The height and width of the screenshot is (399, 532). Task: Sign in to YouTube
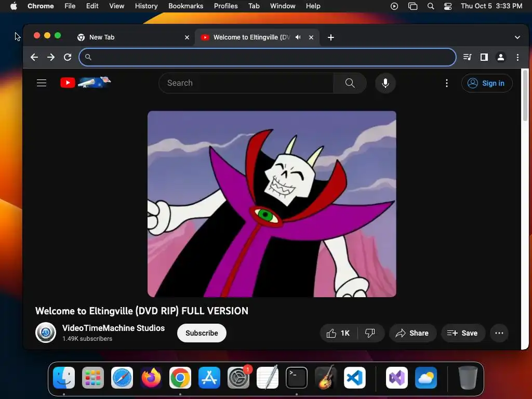[x=486, y=83]
